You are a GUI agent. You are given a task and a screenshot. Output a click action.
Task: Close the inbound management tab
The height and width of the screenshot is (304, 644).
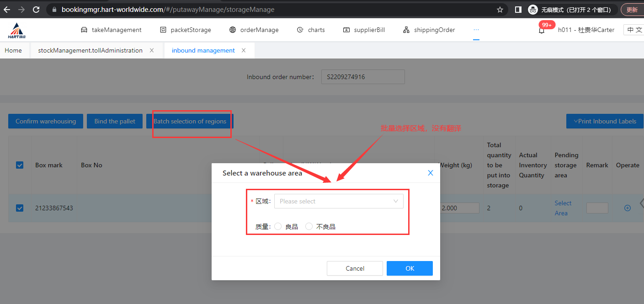coord(244,50)
